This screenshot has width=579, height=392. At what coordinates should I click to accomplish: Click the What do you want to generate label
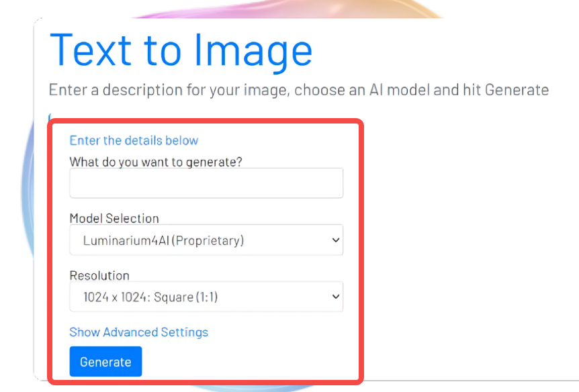click(x=155, y=161)
